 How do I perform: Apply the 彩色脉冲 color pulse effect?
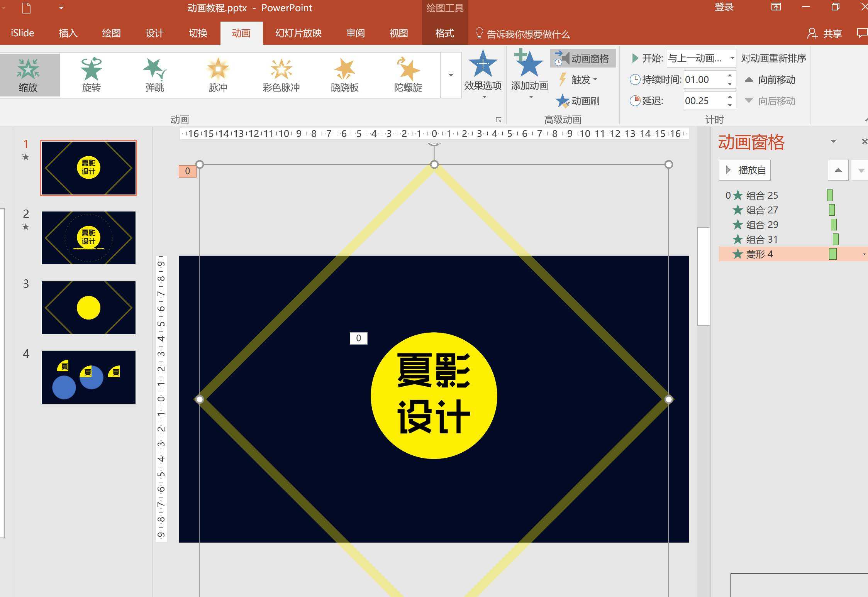281,75
